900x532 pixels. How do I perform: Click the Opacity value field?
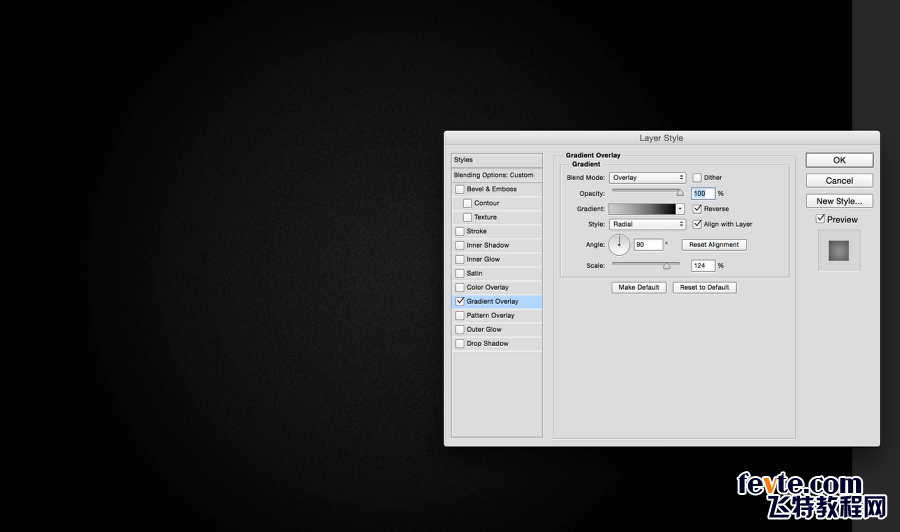pos(703,193)
